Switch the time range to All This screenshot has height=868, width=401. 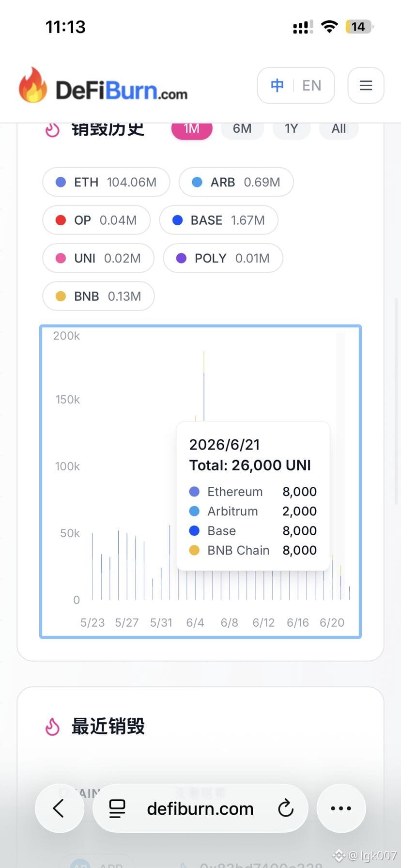point(339,129)
